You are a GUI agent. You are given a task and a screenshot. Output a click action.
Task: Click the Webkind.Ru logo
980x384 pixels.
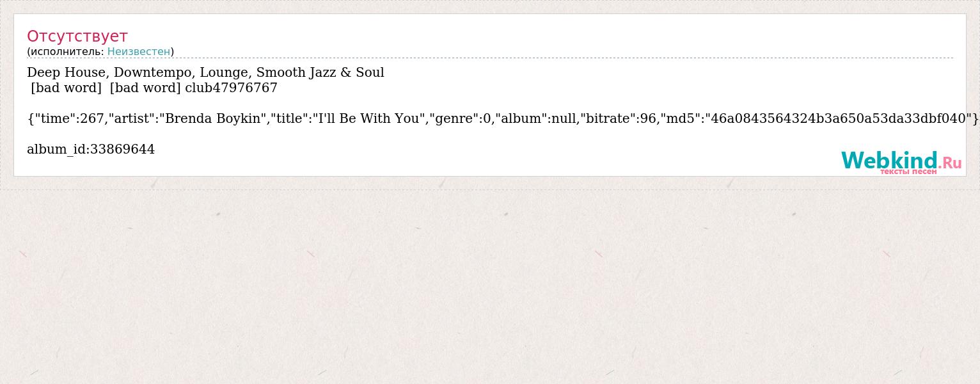[x=901, y=161]
